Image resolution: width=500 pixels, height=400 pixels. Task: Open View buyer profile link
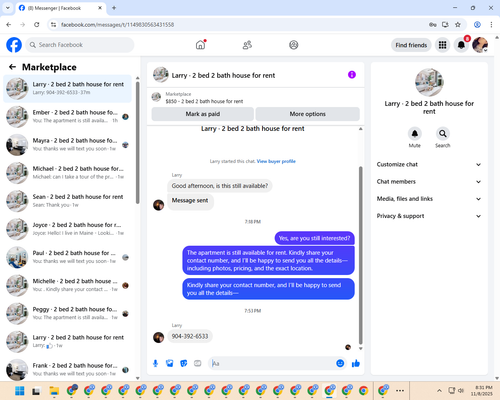[x=276, y=161]
